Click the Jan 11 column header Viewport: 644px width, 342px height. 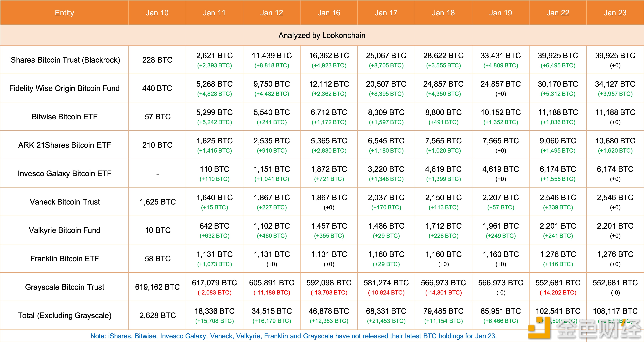[x=214, y=13]
